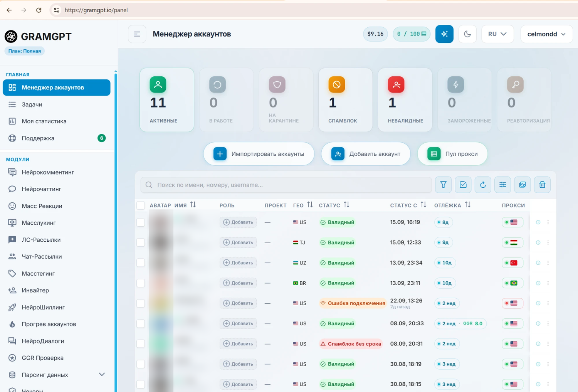Viewport: 578px width, 392px height.
Task: Collapse the sidebar with the hamburger icon
Action: click(137, 34)
